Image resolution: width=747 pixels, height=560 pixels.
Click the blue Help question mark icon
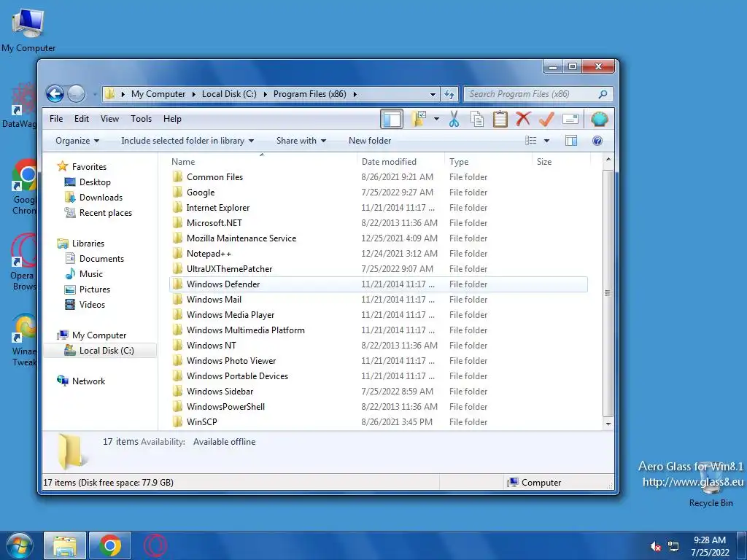[x=597, y=141]
